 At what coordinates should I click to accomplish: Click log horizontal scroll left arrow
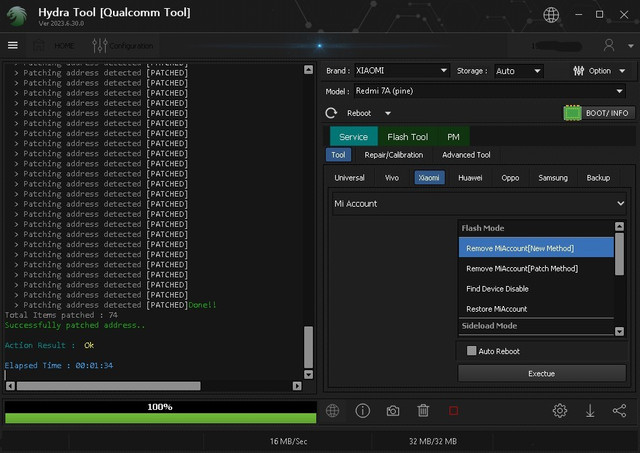(10, 386)
